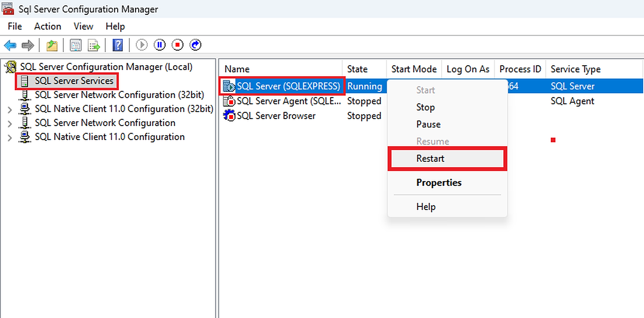Image resolution: width=644 pixels, height=318 pixels.
Task: Click the Back arrow toolbar icon
Action: point(10,45)
